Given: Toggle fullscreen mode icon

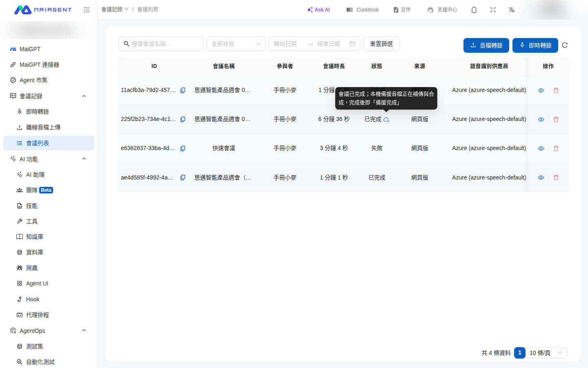Looking at the screenshot, I should click(x=493, y=10).
